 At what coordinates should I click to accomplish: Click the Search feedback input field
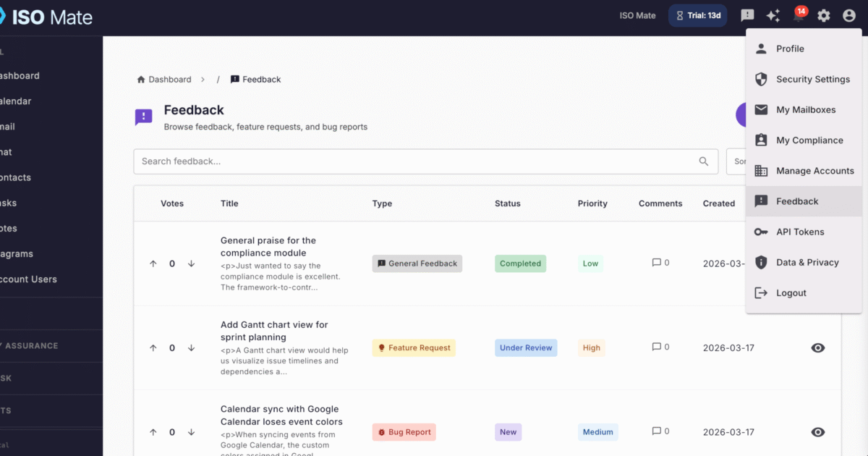tap(362, 161)
